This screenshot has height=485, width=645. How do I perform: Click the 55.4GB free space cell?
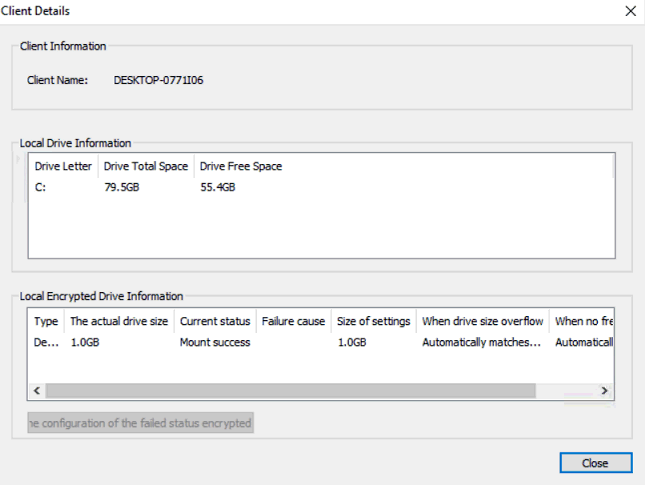(x=218, y=187)
